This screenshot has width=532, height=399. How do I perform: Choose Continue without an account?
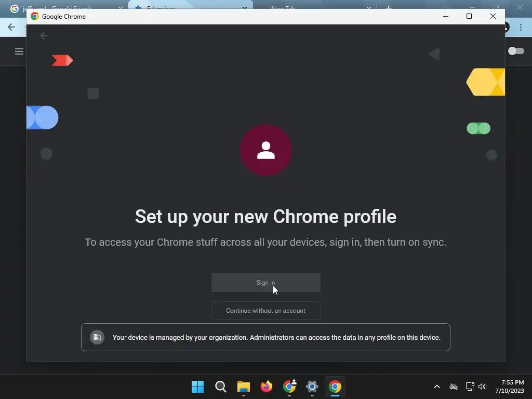[265, 311]
